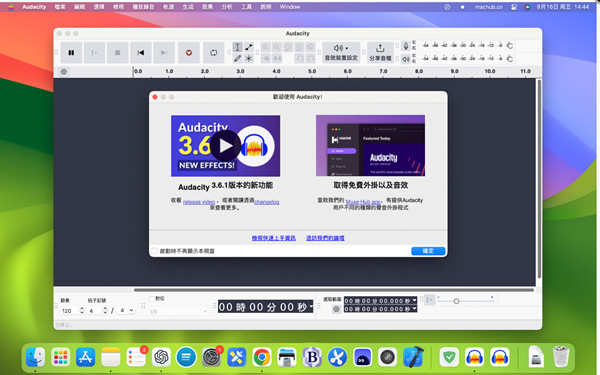The height and width of the screenshot is (375, 600).
Task: Click the tempo 120 input field
Action: coord(69,311)
